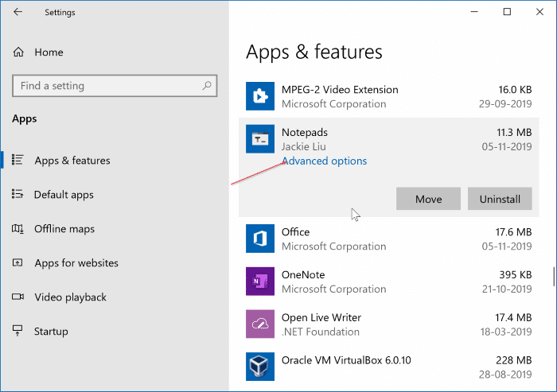Click the Open Live Writer app icon
The image size is (557, 392).
[260, 324]
